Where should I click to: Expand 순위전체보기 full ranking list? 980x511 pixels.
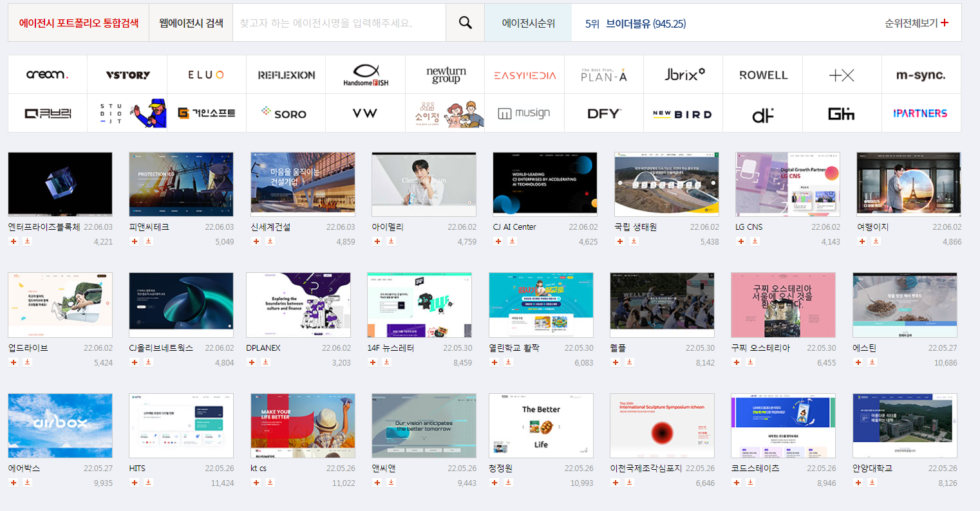pos(916,23)
